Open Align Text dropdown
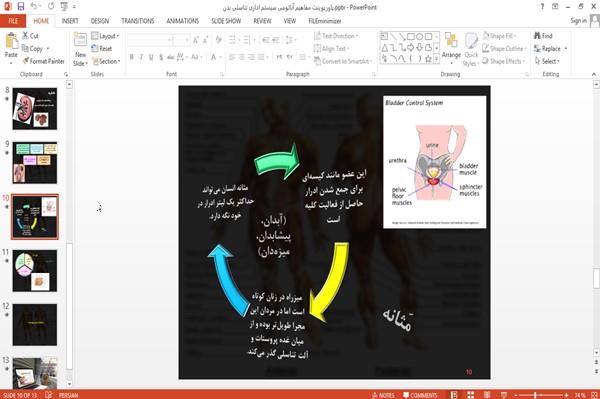The image size is (600, 399). tap(331, 49)
